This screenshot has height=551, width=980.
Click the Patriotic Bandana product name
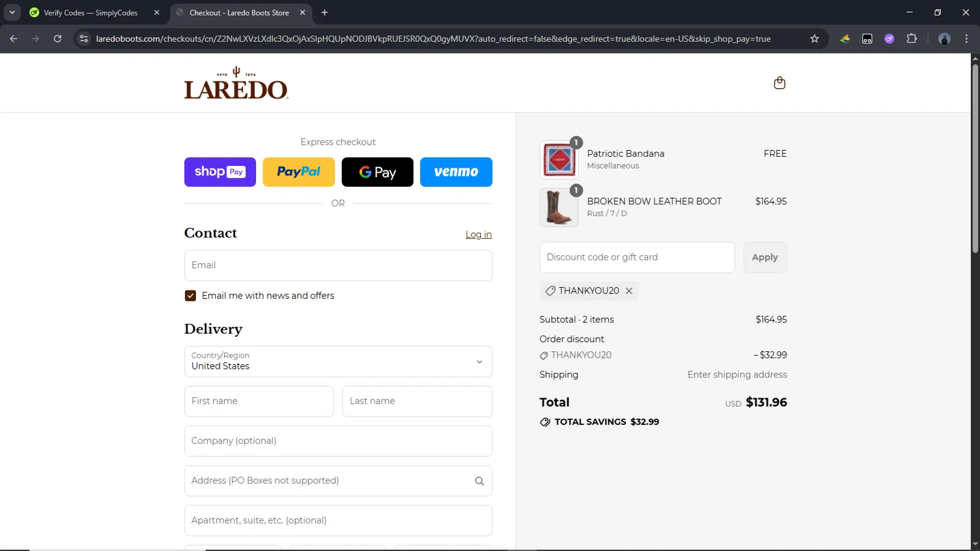point(625,153)
